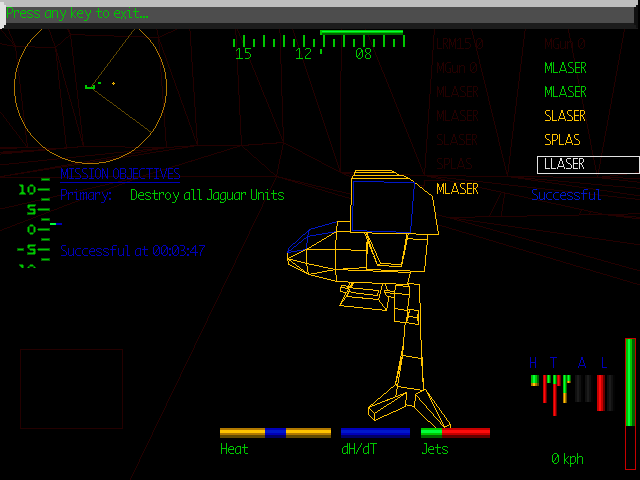Click the dimmed MGun 0 in right column

pos(564,44)
